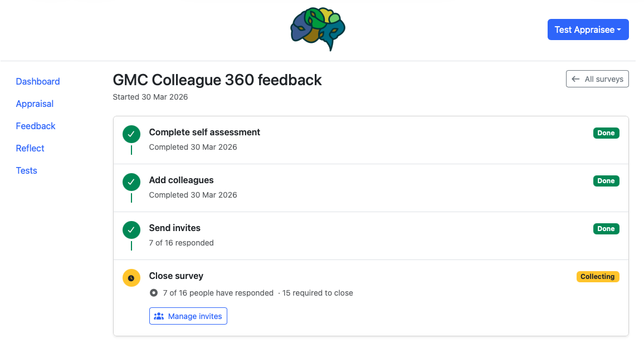Click the green checkmark on Complete self assessment
This screenshot has width=644, height=358.
pyautogui.click(x=131, y=134)
